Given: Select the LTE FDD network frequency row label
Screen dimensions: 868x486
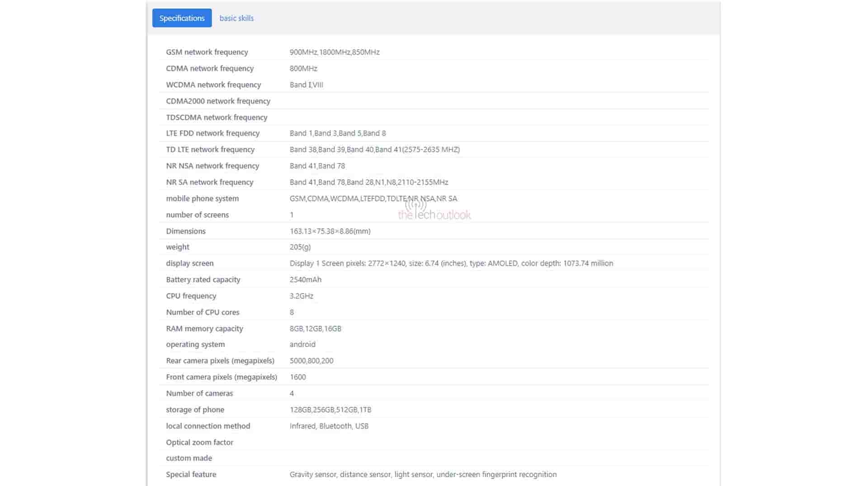Looking at the screenshot, I should [212, 133].
